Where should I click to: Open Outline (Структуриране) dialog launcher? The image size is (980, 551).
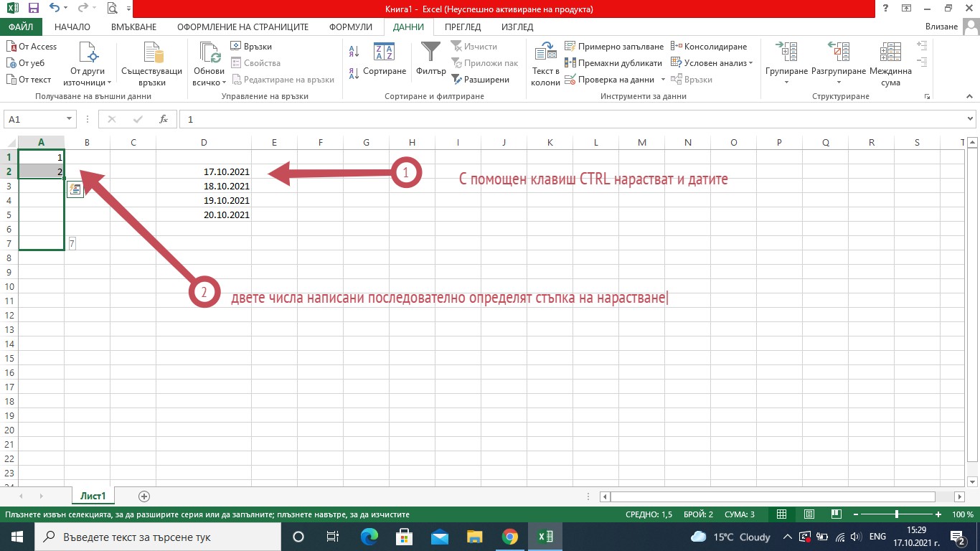928,96
